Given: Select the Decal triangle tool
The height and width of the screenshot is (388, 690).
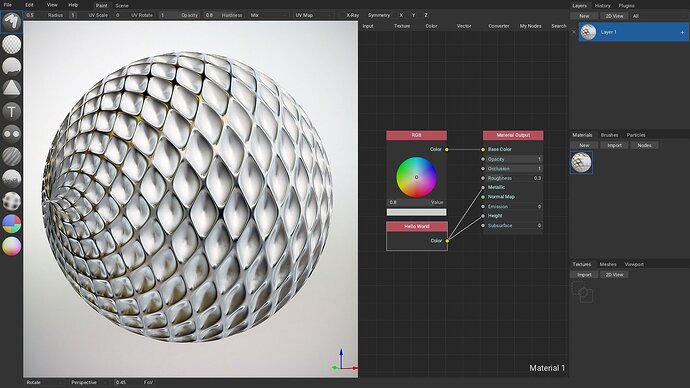Looking at the screenshot, I should (11, 88).
